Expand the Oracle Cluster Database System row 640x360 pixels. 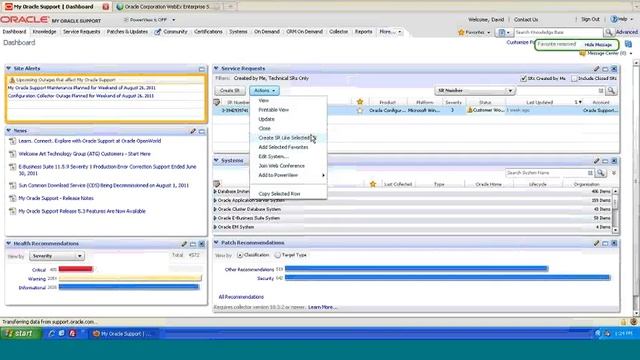coord(215,209)
